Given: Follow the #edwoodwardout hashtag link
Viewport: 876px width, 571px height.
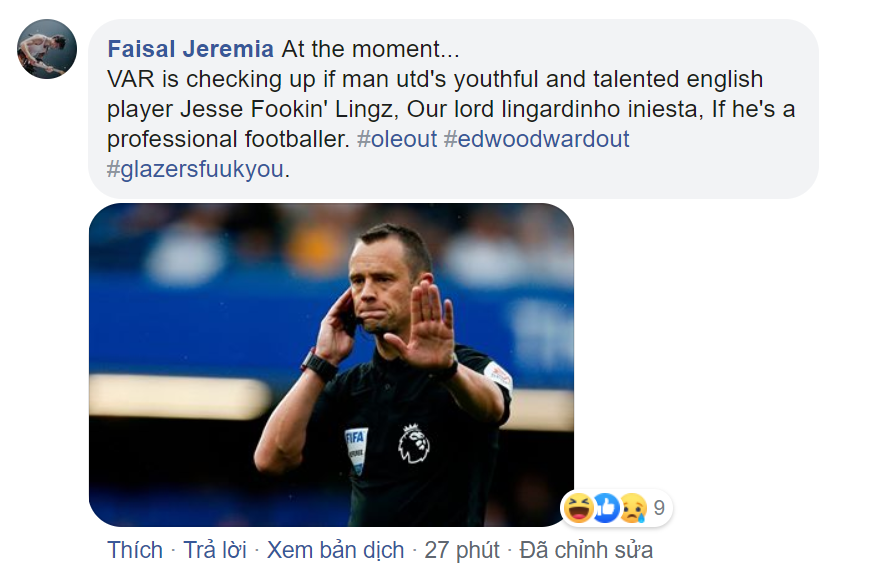Looking at the screenshot, I should click(x=536, y=139).
